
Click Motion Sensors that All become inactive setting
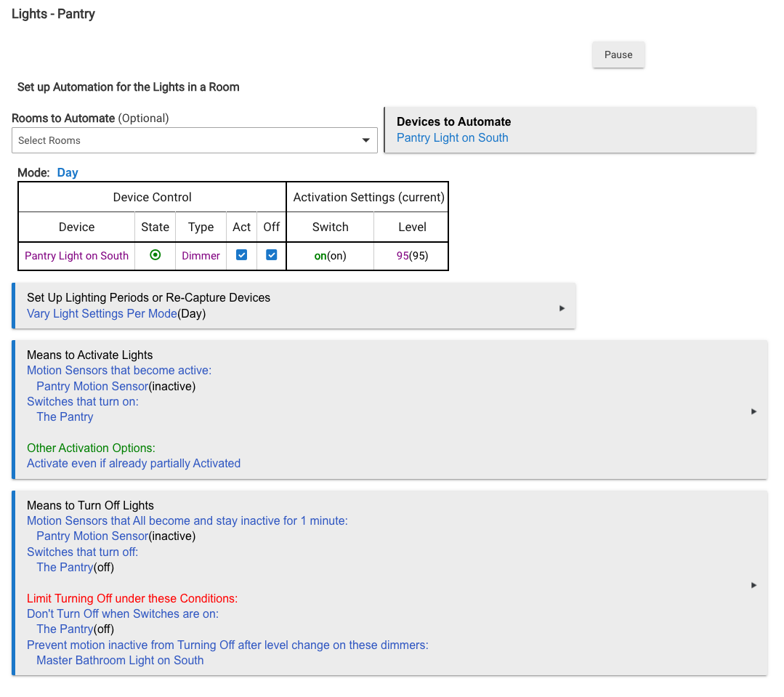187,520
